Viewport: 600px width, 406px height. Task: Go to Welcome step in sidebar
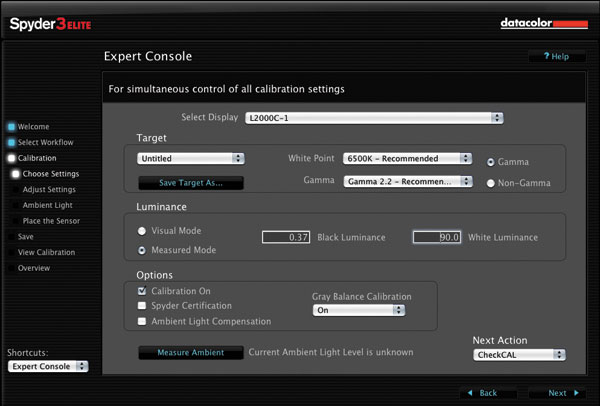(29, 127)
